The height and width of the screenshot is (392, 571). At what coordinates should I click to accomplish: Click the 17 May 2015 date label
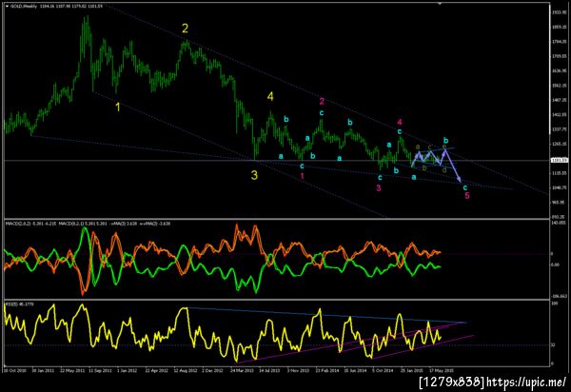[442, 370]
